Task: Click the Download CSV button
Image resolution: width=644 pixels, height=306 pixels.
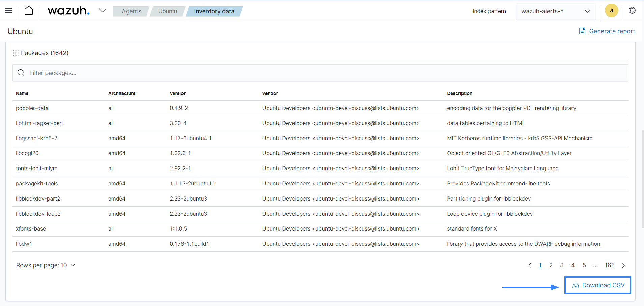Action: point(598,285)
